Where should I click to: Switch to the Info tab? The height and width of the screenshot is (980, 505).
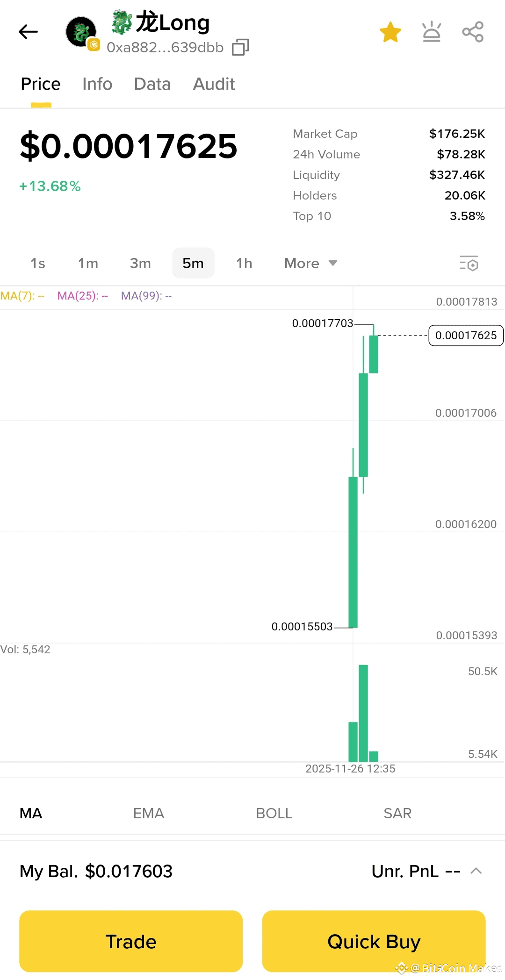97,84
